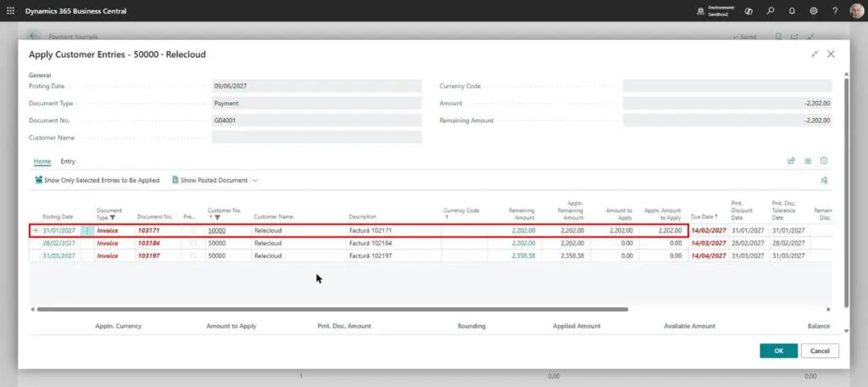Open posting date link 31/03/2027
This screenshot has width=868, height=387.
point(58,256)
